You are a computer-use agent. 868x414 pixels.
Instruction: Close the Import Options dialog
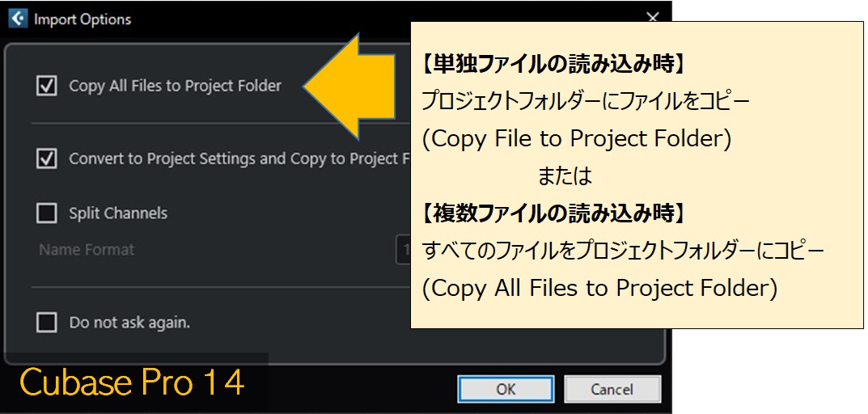tap(653, 17)
